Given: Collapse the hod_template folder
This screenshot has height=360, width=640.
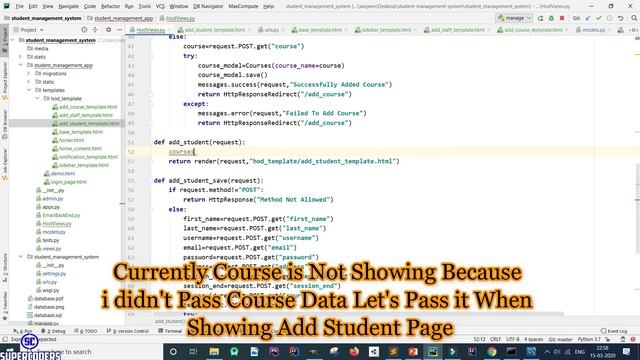Looking at the screenshot, I should click(x=37, y=98).
